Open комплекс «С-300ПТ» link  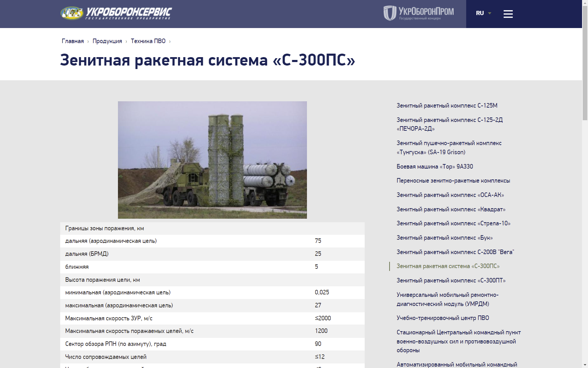(451, 280)
